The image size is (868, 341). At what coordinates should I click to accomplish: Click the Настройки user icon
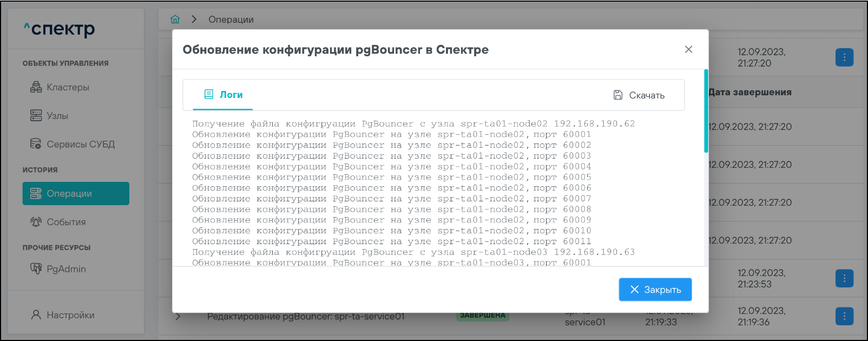coord(36,315)
